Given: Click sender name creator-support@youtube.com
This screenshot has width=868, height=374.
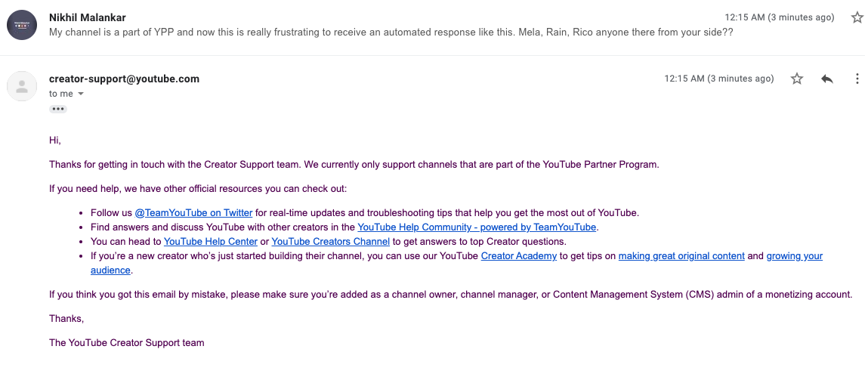Looking at the screenshot, I should (124, 79).
